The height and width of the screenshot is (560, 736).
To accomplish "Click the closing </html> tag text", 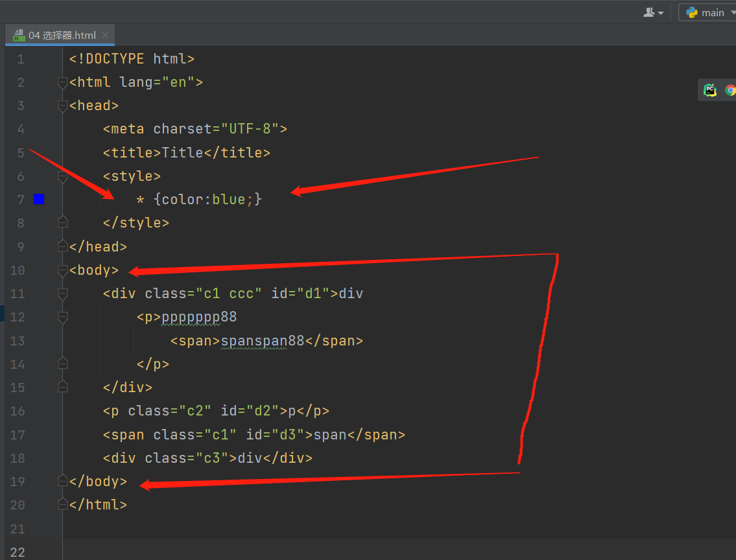I will pos(98,505).
